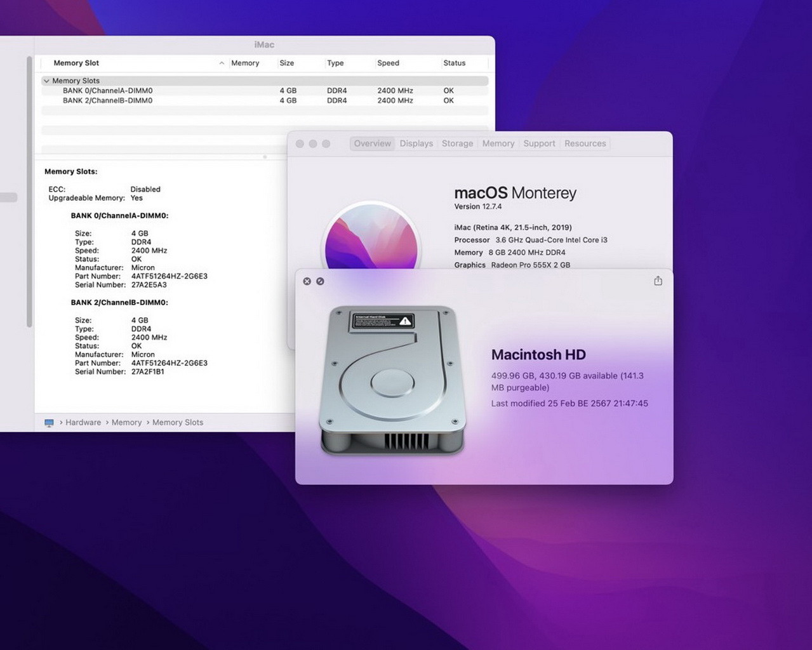The image size is (812, 650).
Task: Select the BANK 2/ChannelB-DIMM0 row
Action: 265,100
